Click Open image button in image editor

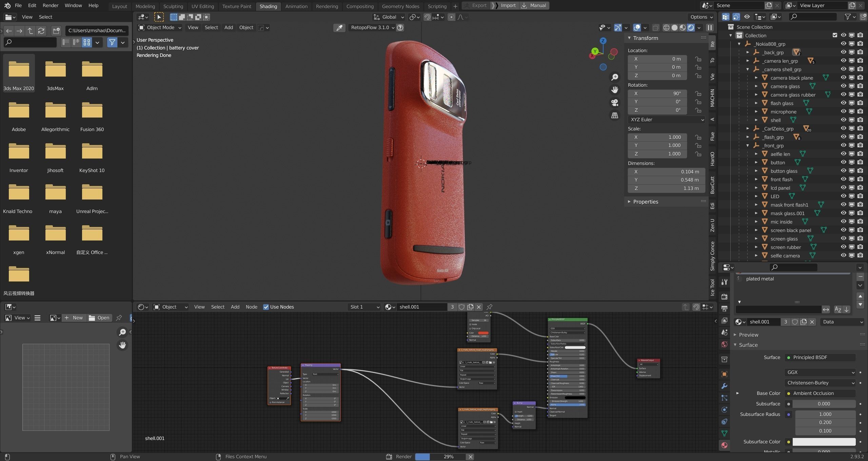click(99, 318)
